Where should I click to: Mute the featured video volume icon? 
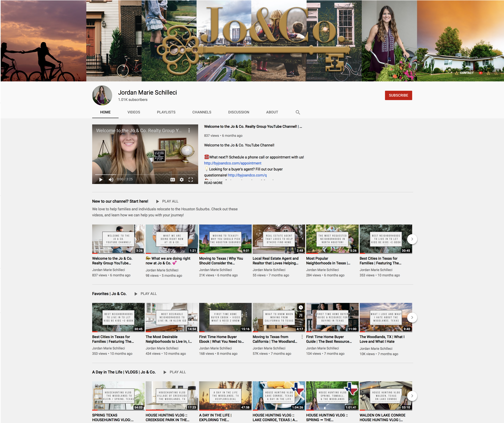coord(111,179)
